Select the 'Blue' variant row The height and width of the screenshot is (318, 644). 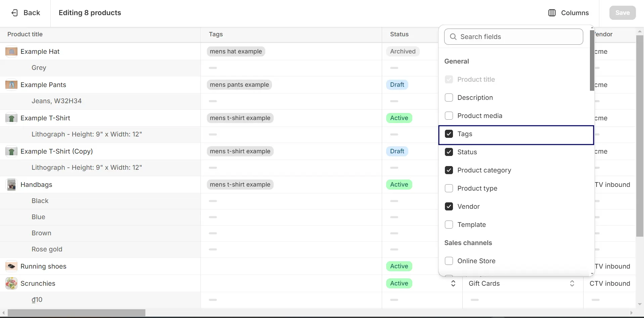click(100, 217)
